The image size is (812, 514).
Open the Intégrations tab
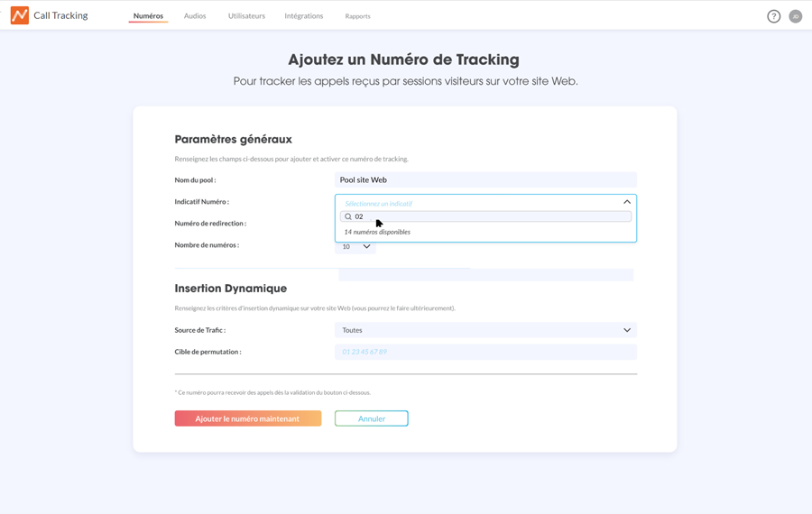304,16
